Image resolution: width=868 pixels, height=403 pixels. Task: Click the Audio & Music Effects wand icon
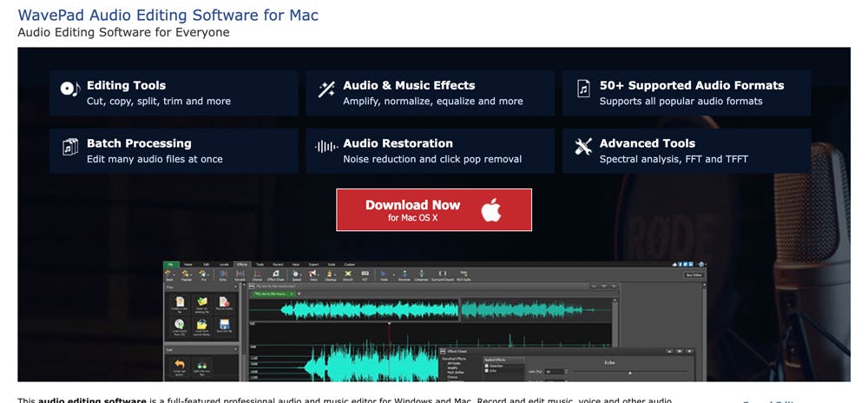pos(326,89)
